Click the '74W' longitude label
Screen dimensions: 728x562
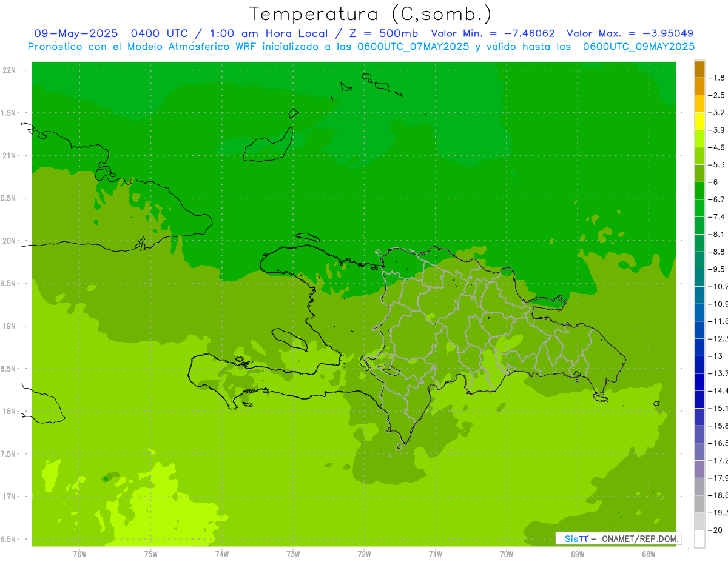coord(221,554)
